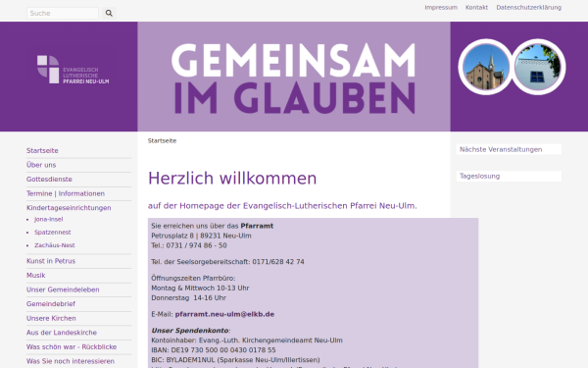Click the Unser Spendenkonto label
The width and height of the screenshot is (588, 368).
coord(190,331)
